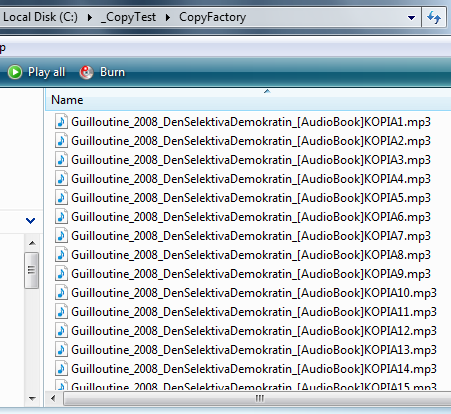Open the address bar history dropdown arrow
The width and height of the screenshot is (451, 414).
coord(412,18)
